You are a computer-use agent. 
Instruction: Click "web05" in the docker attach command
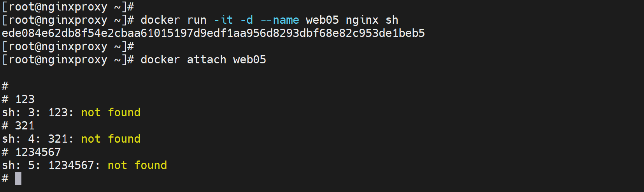tap(249, 60)
